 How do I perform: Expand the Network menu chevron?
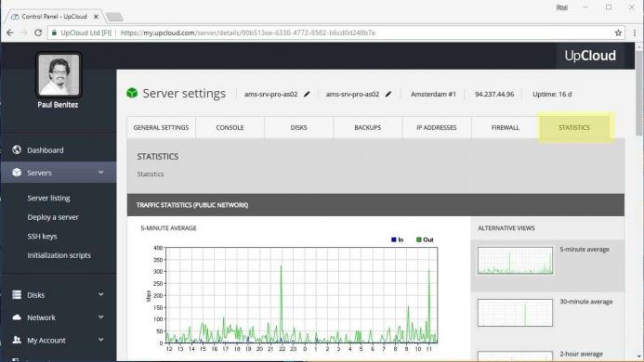(101, 317)
